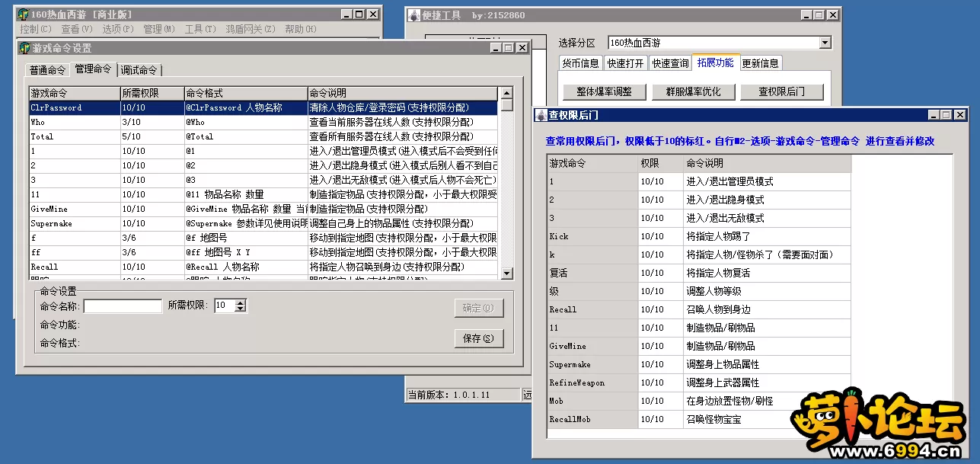Select the 3/10 permission cell for Who
The width and height of the screenshot is (980, 464).
click(x=152, y=122)
